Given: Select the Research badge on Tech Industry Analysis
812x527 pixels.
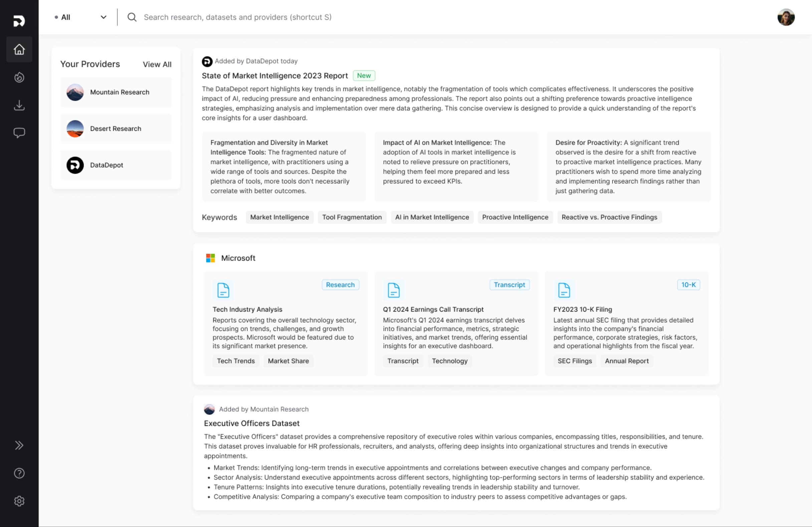Looking at the screenshot, I should click(340, 285).
